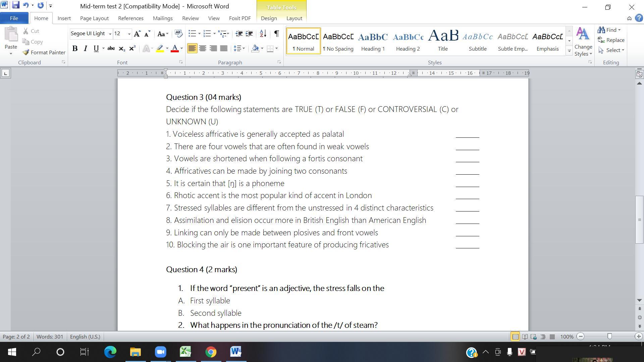This screenshot has width=644, height=362.
Task: Click the Grow Font icon
Action: [x=137, y=34]
